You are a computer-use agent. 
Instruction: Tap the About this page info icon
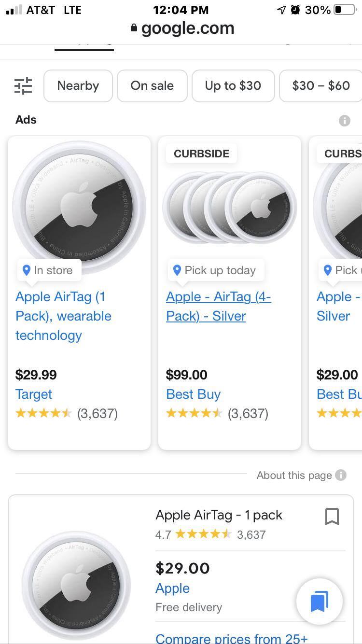(x=341, y=475)
